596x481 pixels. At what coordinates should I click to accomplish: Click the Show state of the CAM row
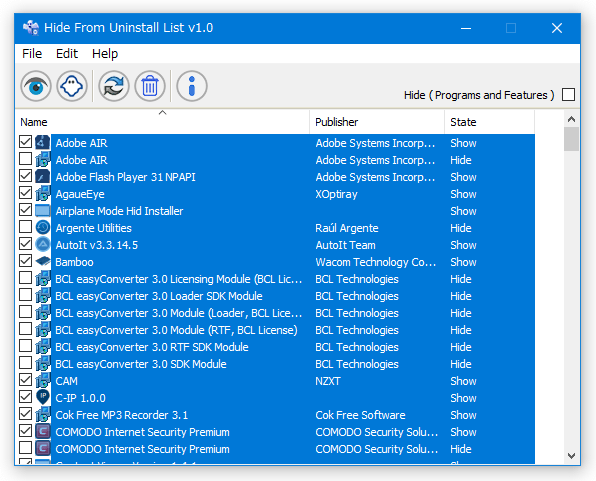pyautogui.click(x=463, y=381)
